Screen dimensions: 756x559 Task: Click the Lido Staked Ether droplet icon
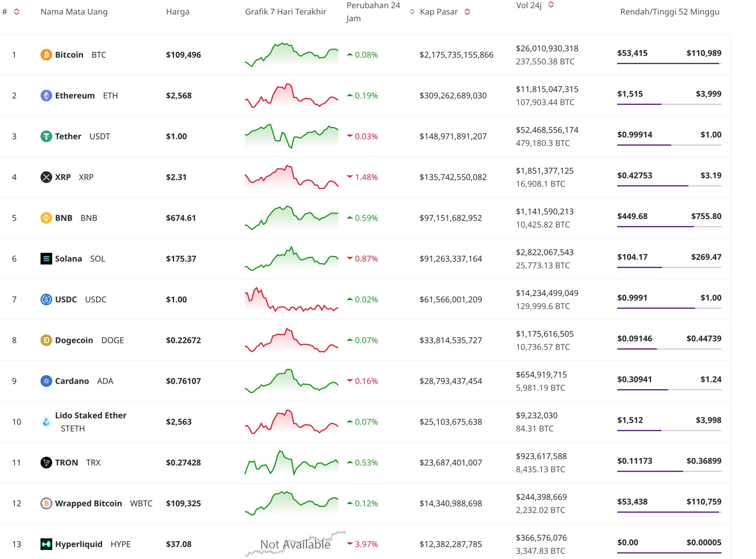[46, 422]
